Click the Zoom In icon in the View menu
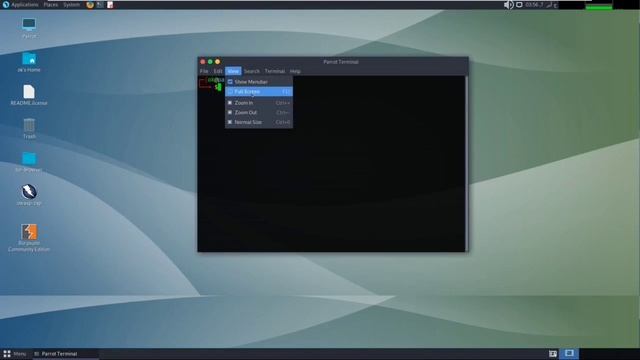 (x=230, y=103)
